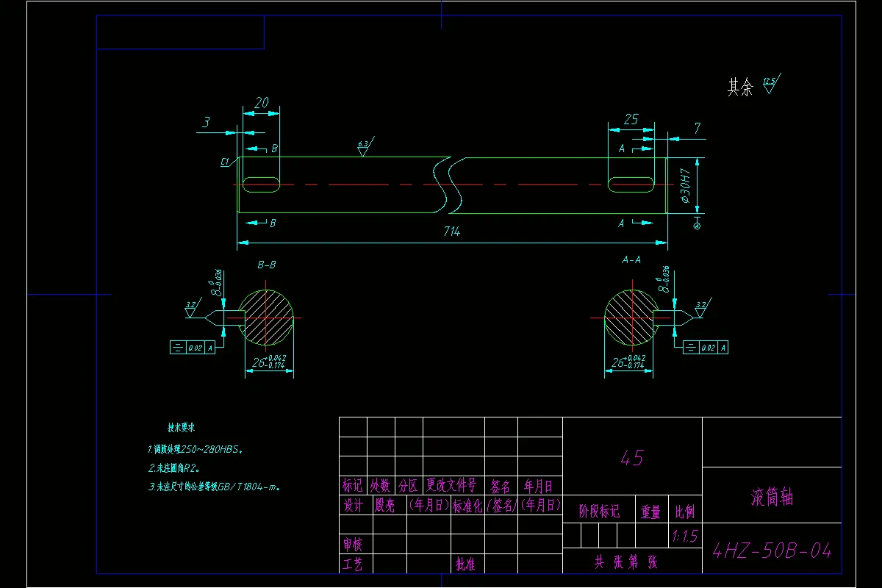The height and width of the screenshot is (588, 882).
Task: Select the 0.02 A tolerance frame in A-A
Action: pos(706,348)
